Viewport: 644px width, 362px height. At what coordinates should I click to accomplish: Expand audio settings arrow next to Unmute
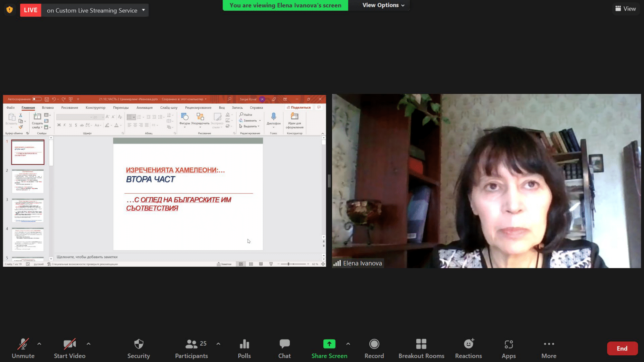pyautogui.click(x=39, y=344)
